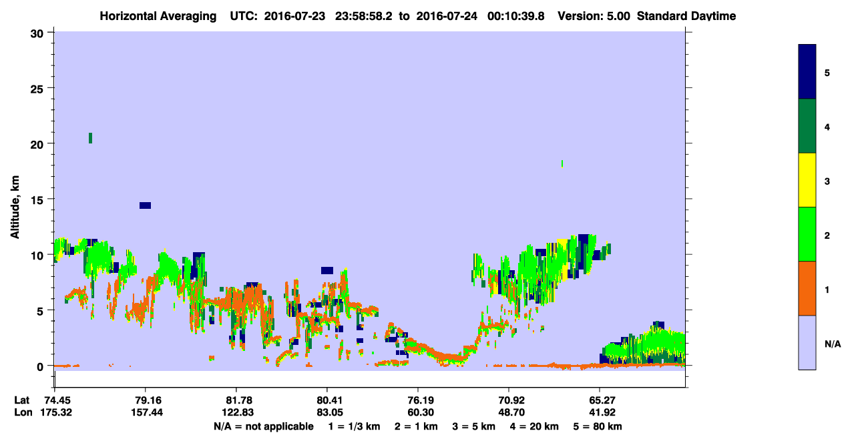
Task: Click the y-axis tick label 20
Action: (39, 144)
